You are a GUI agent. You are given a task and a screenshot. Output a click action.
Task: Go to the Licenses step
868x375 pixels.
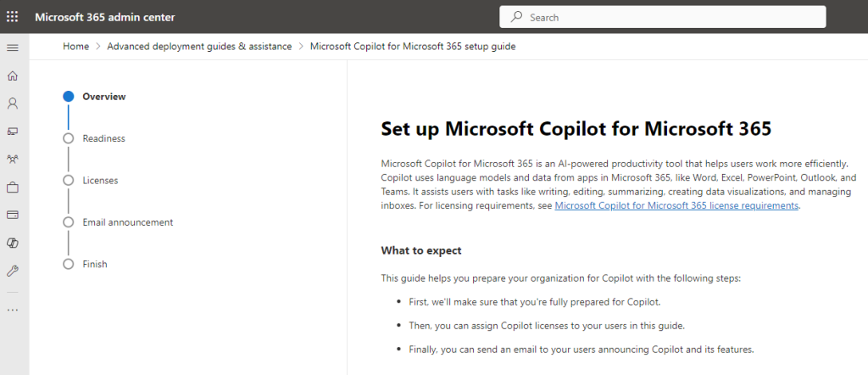coord(100,181)
